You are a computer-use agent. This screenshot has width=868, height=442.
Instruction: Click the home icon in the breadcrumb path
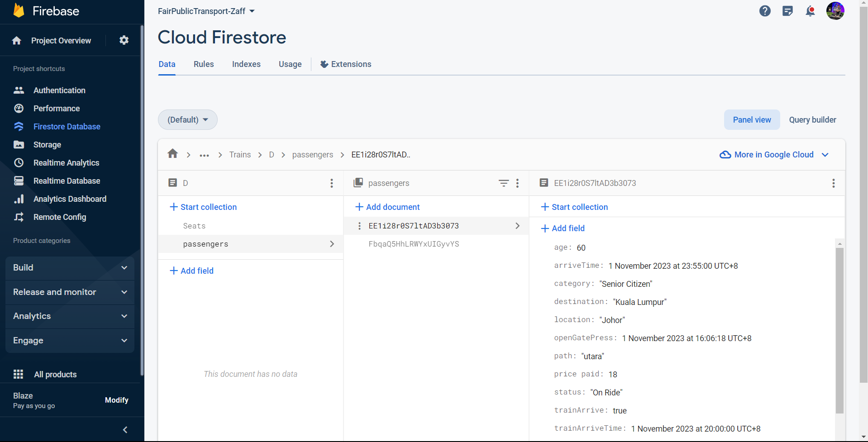click(x=172, y=154)
